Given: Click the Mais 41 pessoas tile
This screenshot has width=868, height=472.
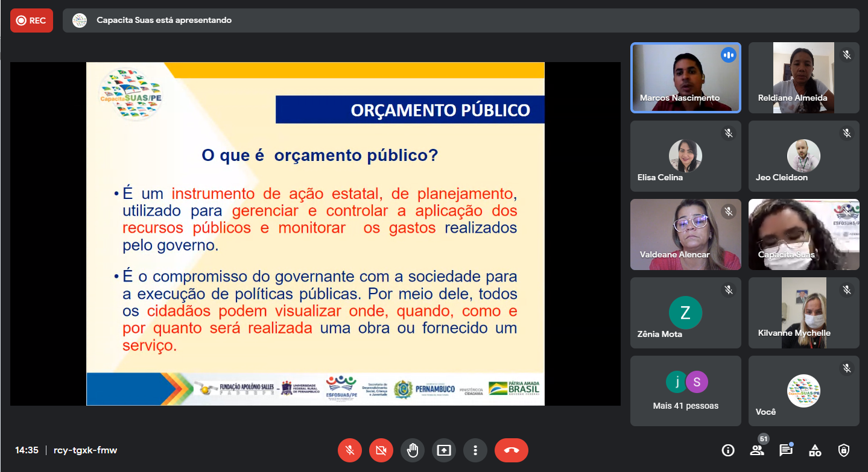Looking at the screenshot, I should (x=685, y=391).
